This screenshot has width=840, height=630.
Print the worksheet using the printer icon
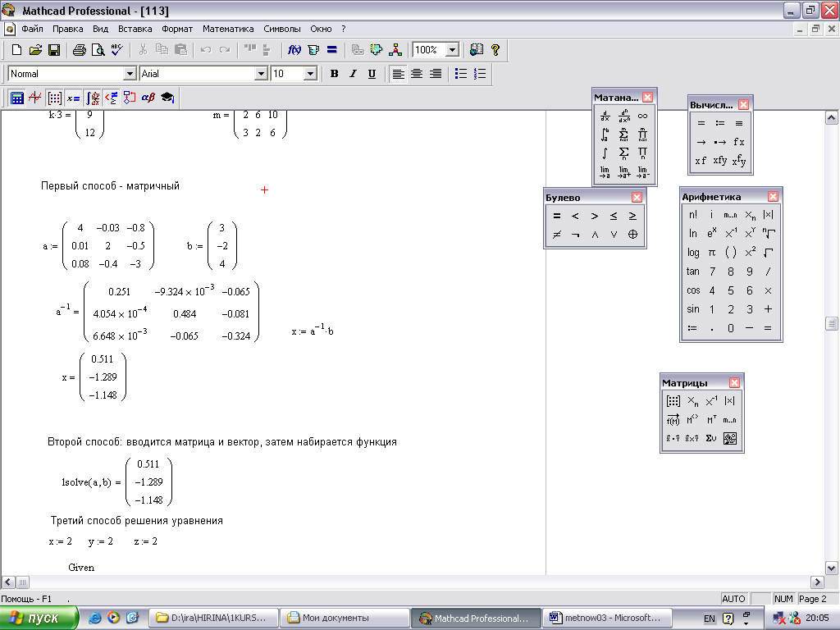[x=80, y=50]
